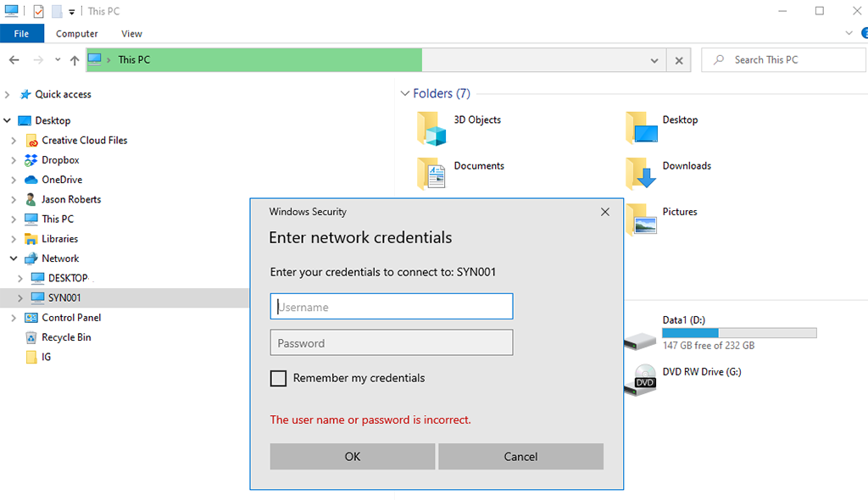Click inside the Username field
Image resolution: width=868 pixels, height=500 pixels.
[391, 306]
